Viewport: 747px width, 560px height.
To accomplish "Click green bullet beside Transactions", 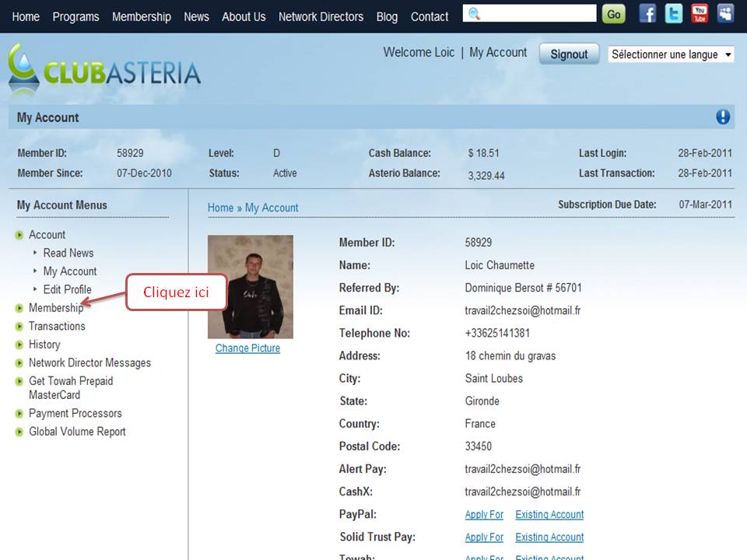I will pos(19,326).
